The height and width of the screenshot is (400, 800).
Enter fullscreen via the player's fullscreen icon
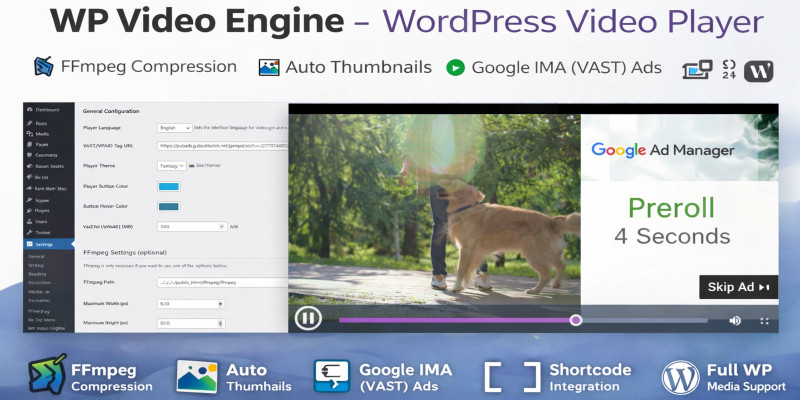coord(765,320)
